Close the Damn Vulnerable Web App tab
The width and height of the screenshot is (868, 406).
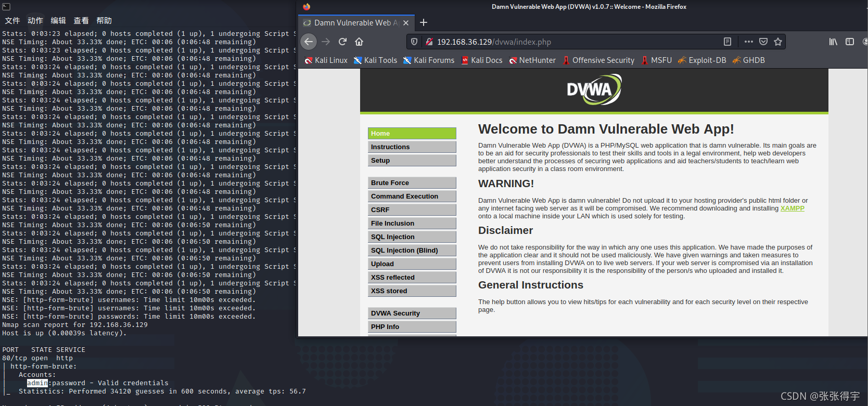(x=406, y=23)
